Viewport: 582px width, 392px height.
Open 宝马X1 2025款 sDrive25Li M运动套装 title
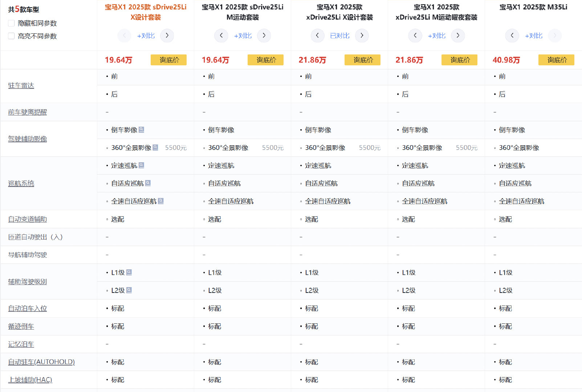tap(243, 12)
